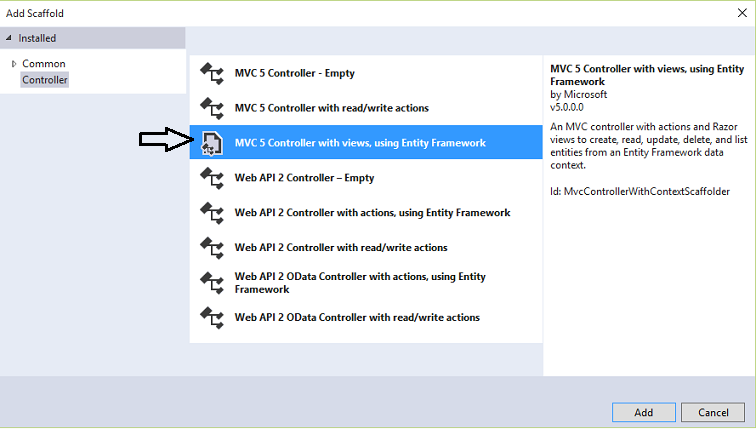Image resolution: width=756 pixels, height=429 pixels.
Task: Choose MVC 5 Controller - Empty
Action: pyautogui.click(x=366, y=73)
